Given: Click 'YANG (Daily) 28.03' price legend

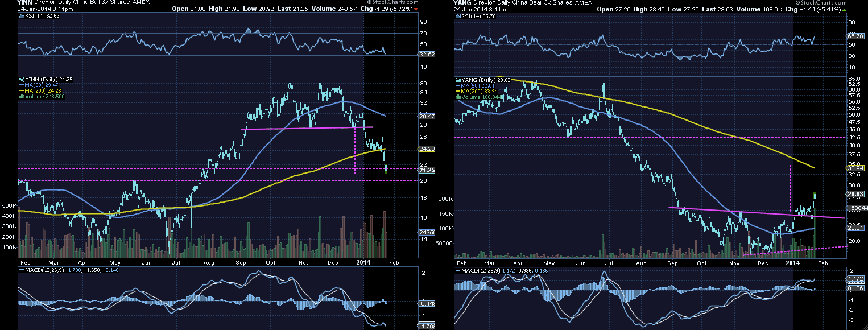Looking at the screenshot, I should click(x=483, y=79).
